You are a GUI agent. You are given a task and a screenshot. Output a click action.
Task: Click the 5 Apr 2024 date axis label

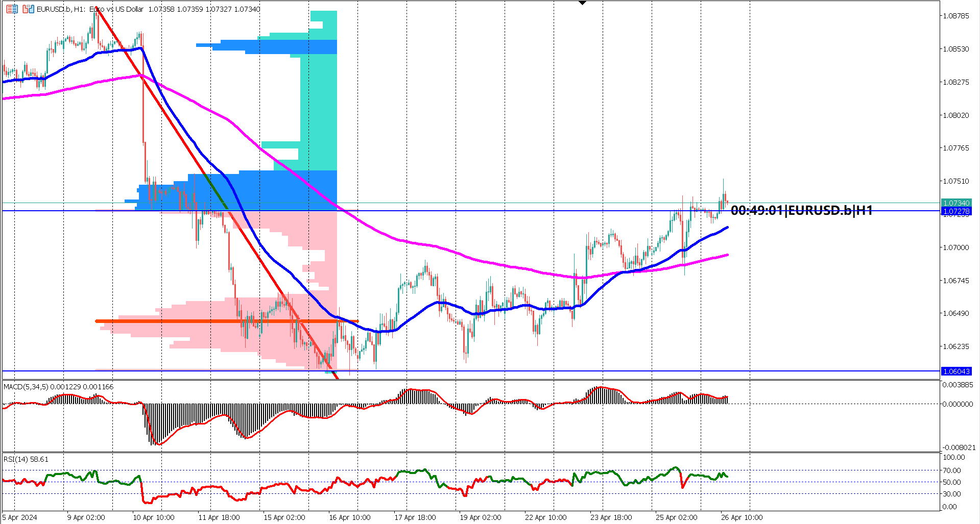[19, 516]
